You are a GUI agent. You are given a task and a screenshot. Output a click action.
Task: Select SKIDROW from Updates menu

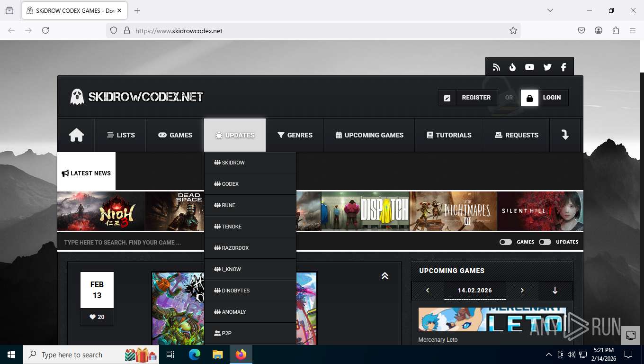tap(250, 163)
